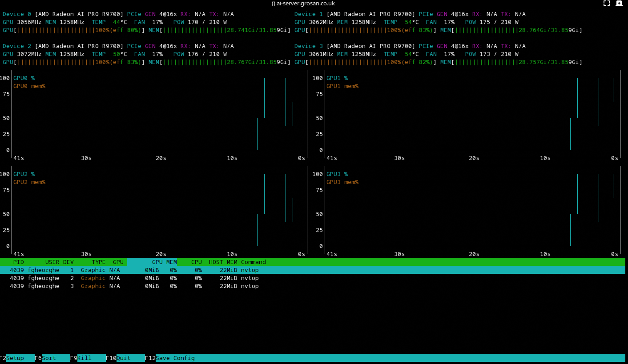Viewport: 628px width, 364px height.
Task: Click the Command column header
Action: 254,262
